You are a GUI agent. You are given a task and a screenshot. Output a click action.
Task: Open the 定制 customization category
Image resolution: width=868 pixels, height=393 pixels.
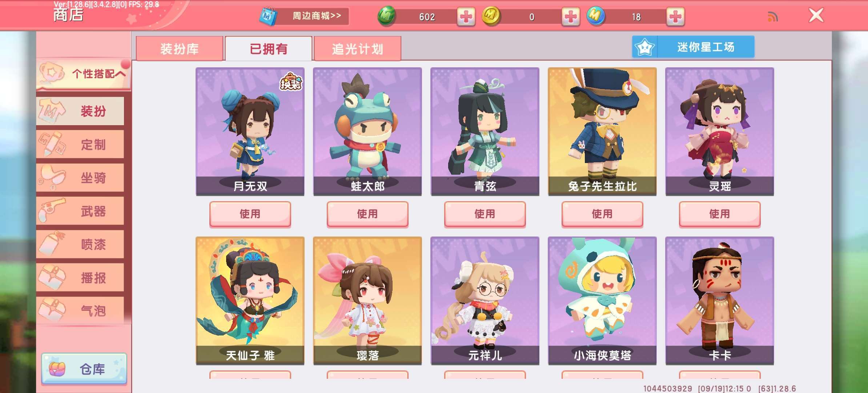80,144
